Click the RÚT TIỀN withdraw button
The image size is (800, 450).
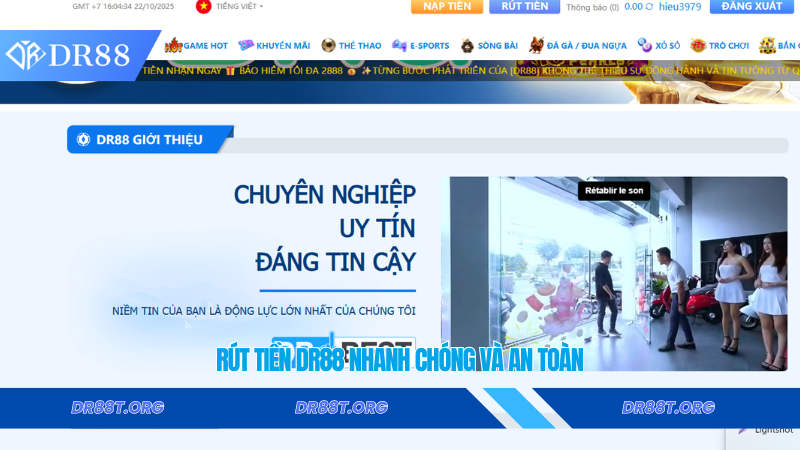click(x=524, y=7)
